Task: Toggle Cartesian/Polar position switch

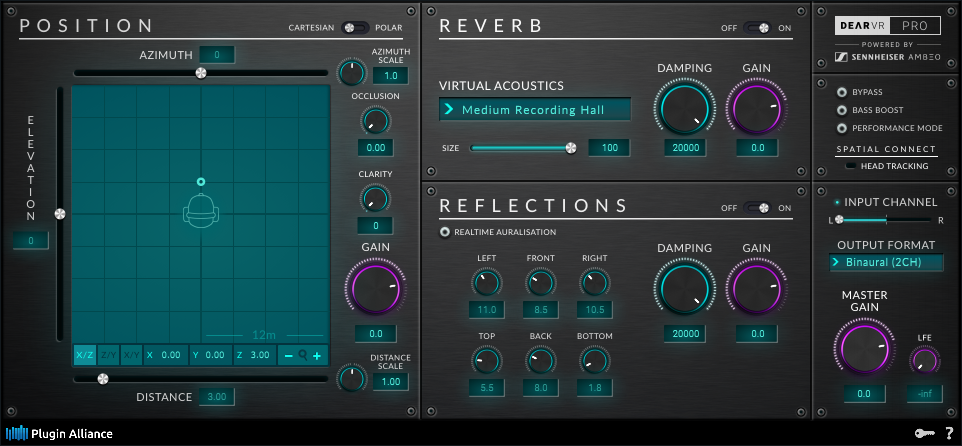Action: click(x=355, y=28)
